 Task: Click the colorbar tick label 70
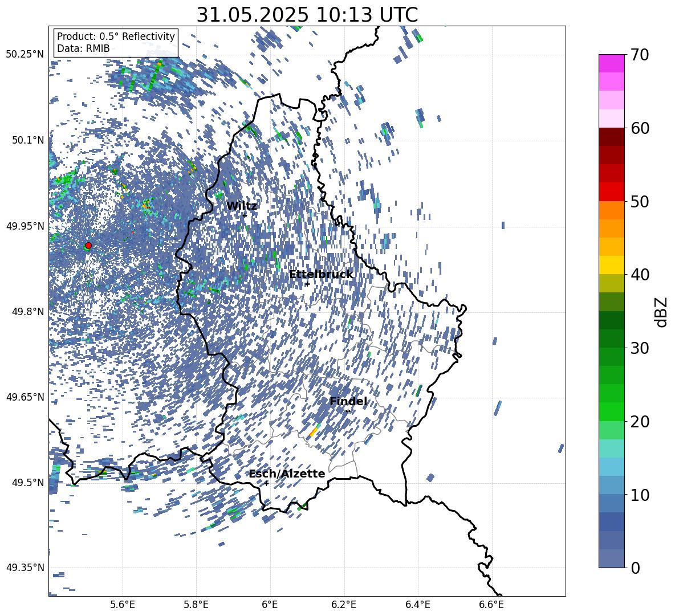click(x=640, y=55)
